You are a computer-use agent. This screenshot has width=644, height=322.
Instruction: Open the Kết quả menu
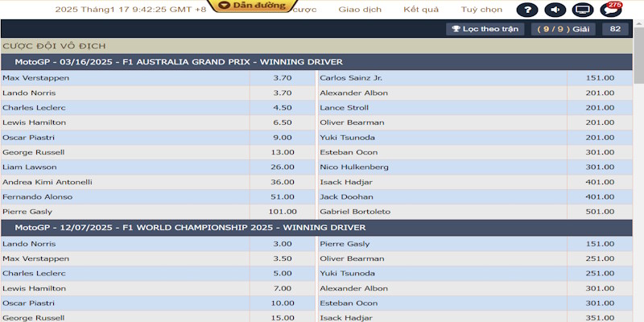tap(421, 9)
